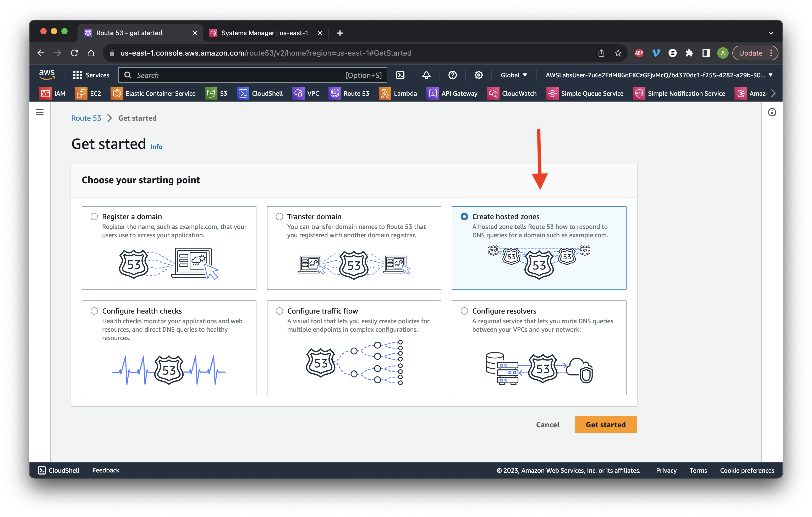812x517 pixels.
Task: Go to browser home page
Action: tap(91, 53)
